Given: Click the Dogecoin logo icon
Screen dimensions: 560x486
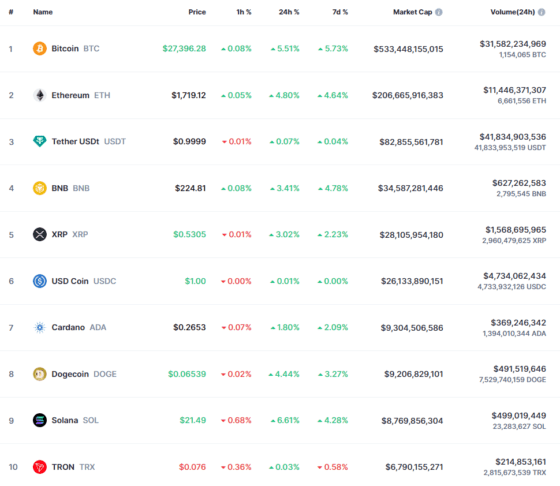Looking at the screenshot, I should coord(40,374).
